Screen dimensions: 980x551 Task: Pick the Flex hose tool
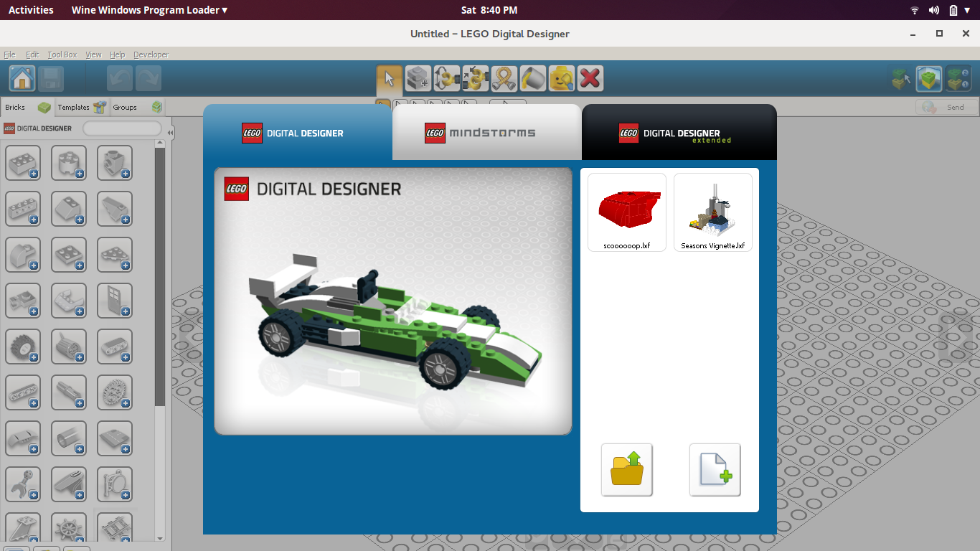[x=504, y=78]
